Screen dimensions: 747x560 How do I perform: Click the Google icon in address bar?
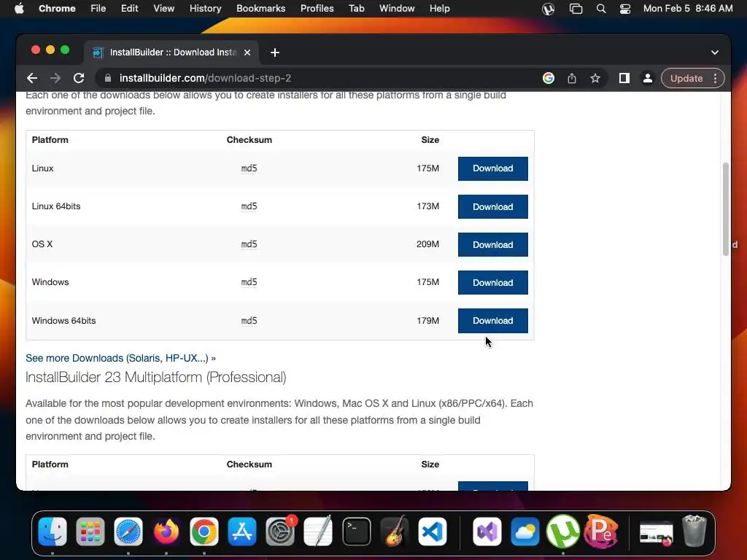coord(549,78)
